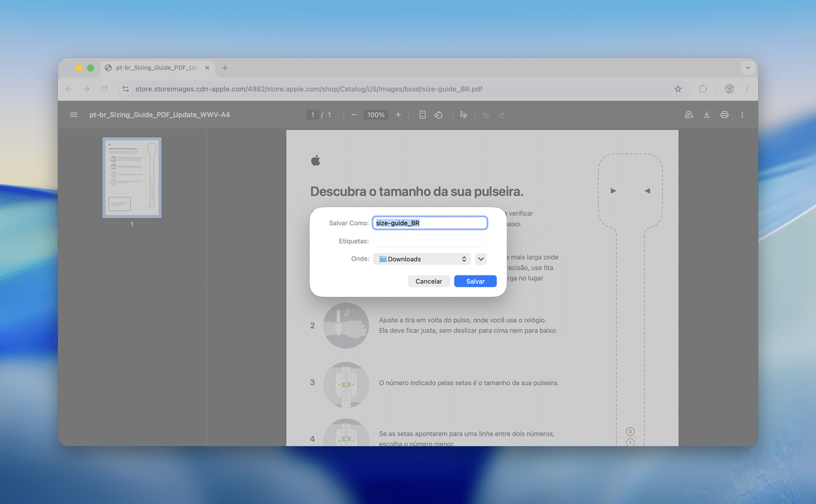Viewport: 816px width, 504px height.
Task: Rotate the PDF counterclockwise
Action: pos(438,115)
